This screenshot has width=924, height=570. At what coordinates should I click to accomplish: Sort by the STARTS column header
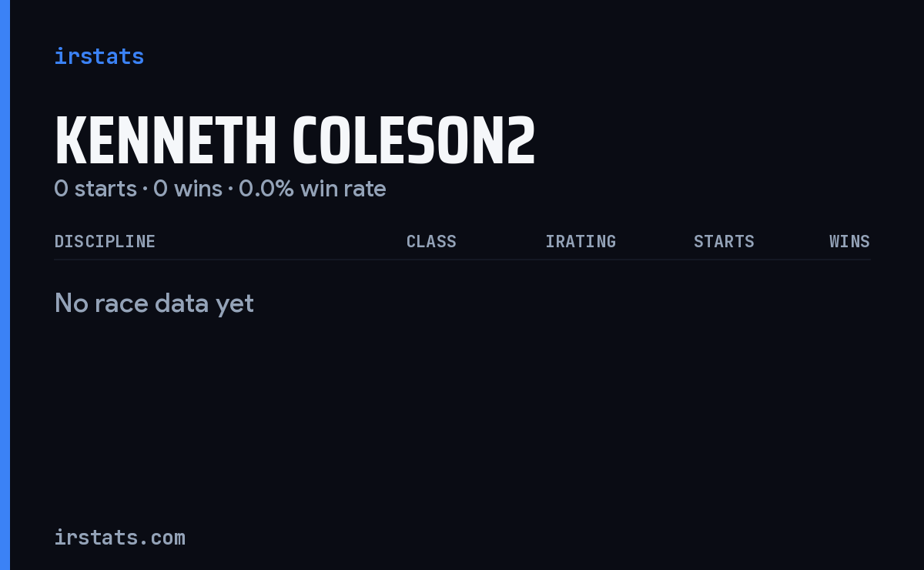pos(724,241)
